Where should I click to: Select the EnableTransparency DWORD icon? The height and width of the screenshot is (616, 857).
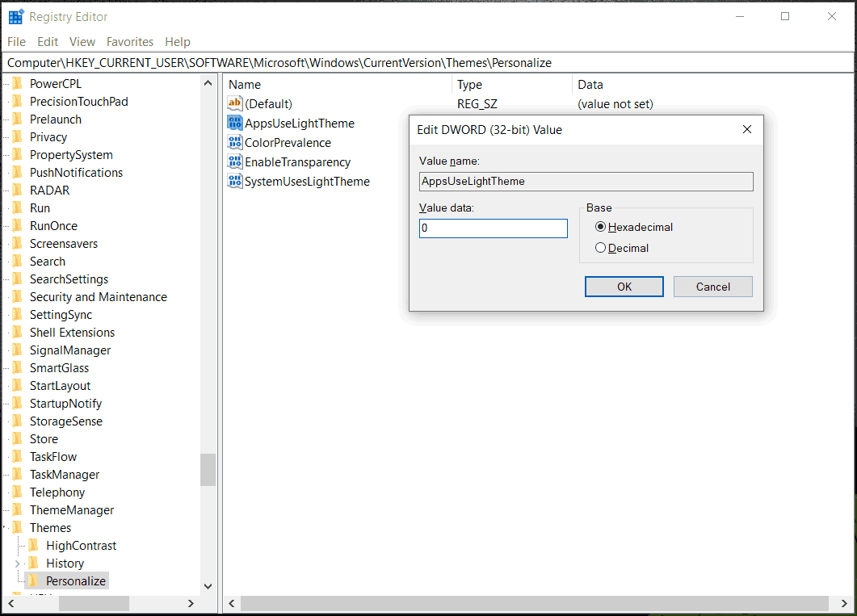pos(234,161)
